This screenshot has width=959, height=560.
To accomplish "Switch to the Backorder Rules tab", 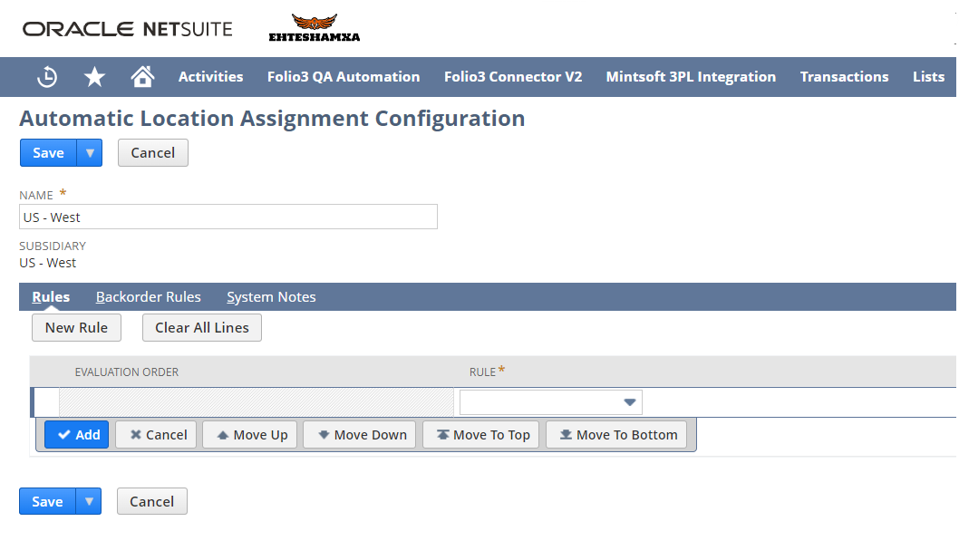I will tap(148, 296).
